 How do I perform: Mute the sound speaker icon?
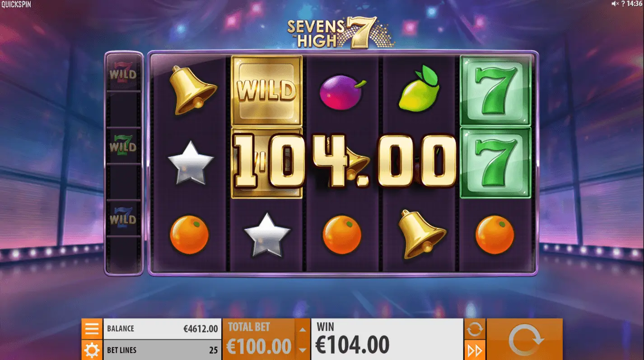pyautogui.click(x=615, y=4)
